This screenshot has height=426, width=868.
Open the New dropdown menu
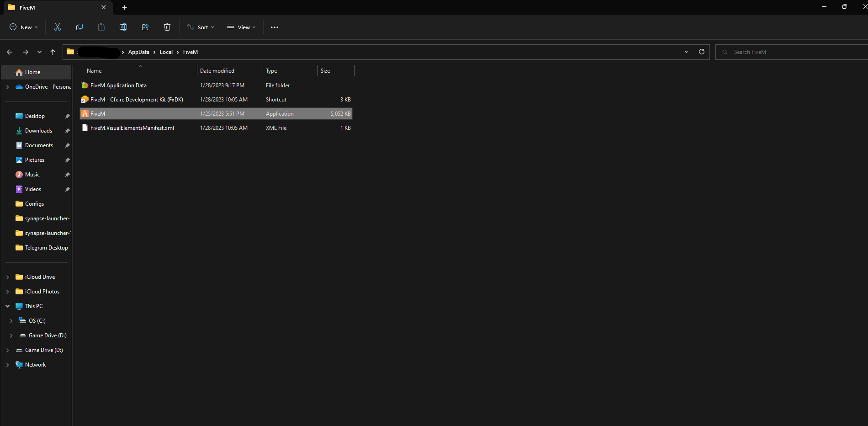pyautogui.click(x=24, y=27)
